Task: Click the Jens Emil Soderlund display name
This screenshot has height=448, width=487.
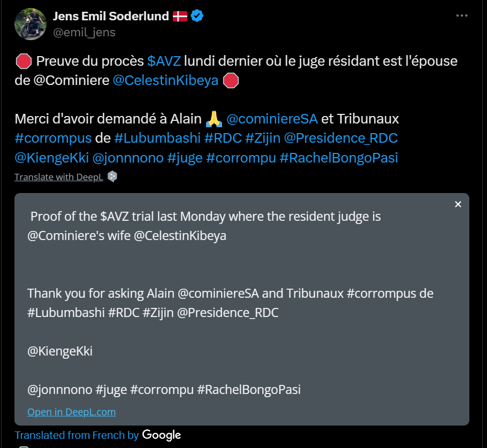Action: pos(110,16)
